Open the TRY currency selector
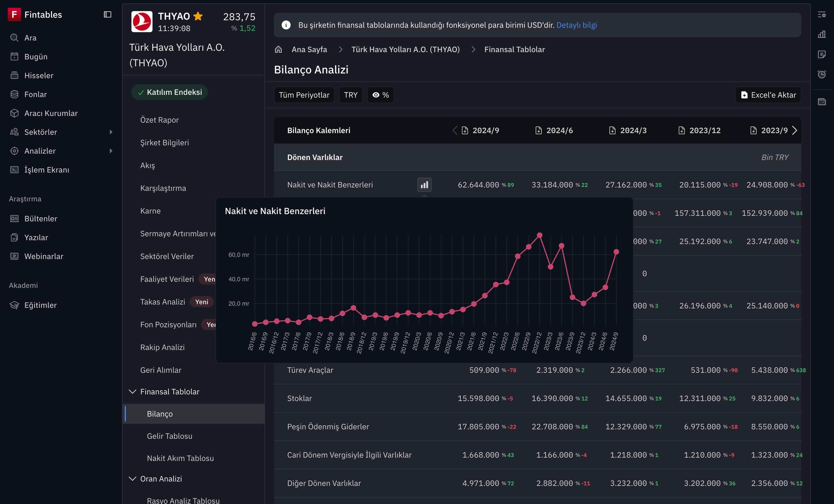Screen dimensions: 834x504 coord(350,95)
